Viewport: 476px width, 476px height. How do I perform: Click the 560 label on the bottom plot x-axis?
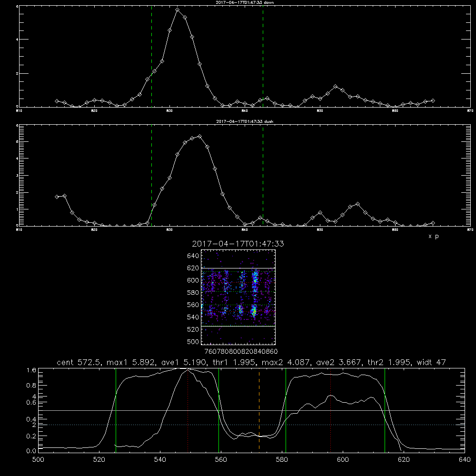221,460
